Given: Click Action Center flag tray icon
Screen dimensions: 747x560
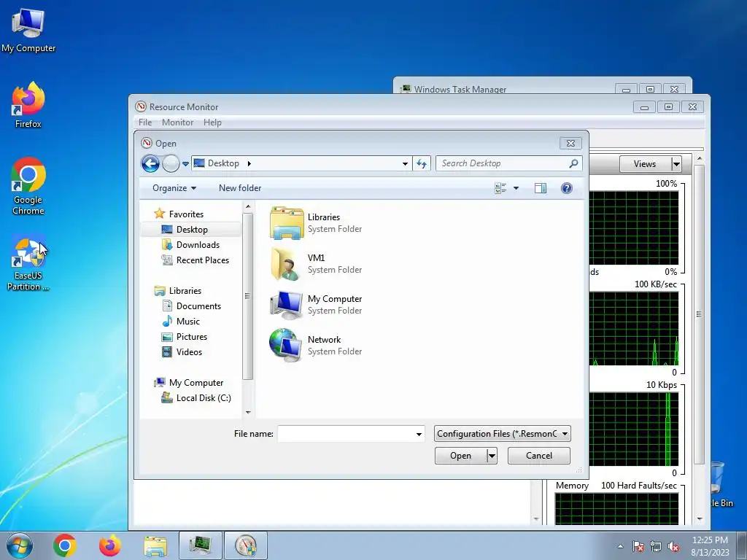Looking at the screenshot, I should tap(638, 546).
